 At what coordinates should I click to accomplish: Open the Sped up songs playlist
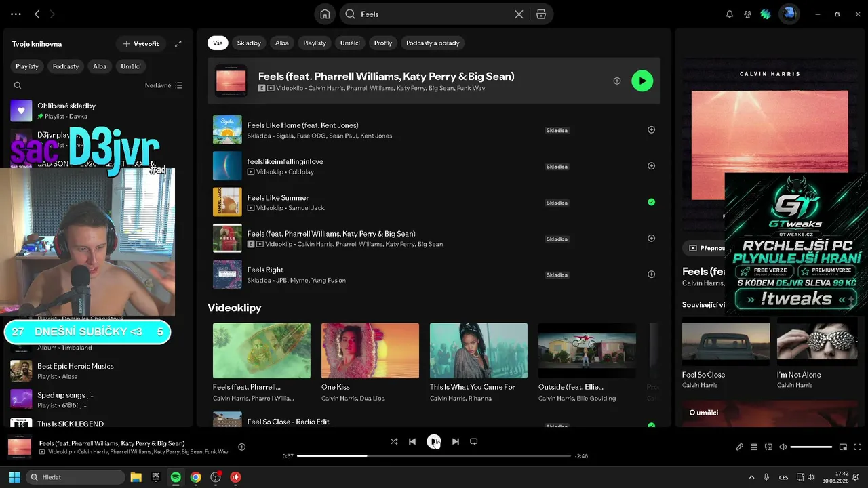click(98, 400)
